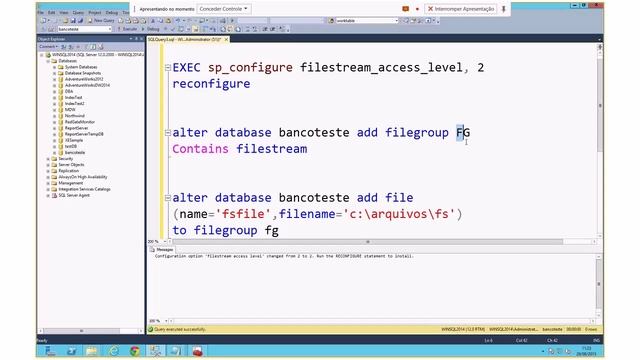Click the Debug button in toolbar
Image resolution: width=640 pixels, height=360 pixels.
(150, 29)
